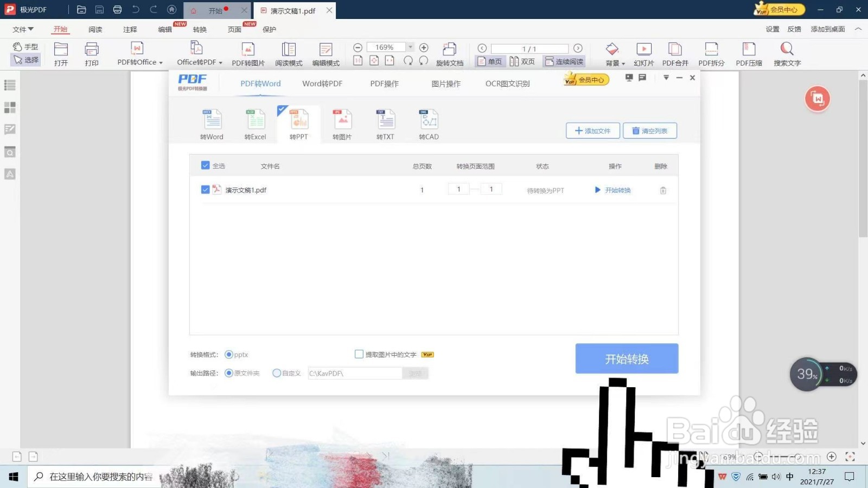Select the 转PPT conversion icon
Screen dimensions: 868x488
pyautogui.click(x=298, y=125)
